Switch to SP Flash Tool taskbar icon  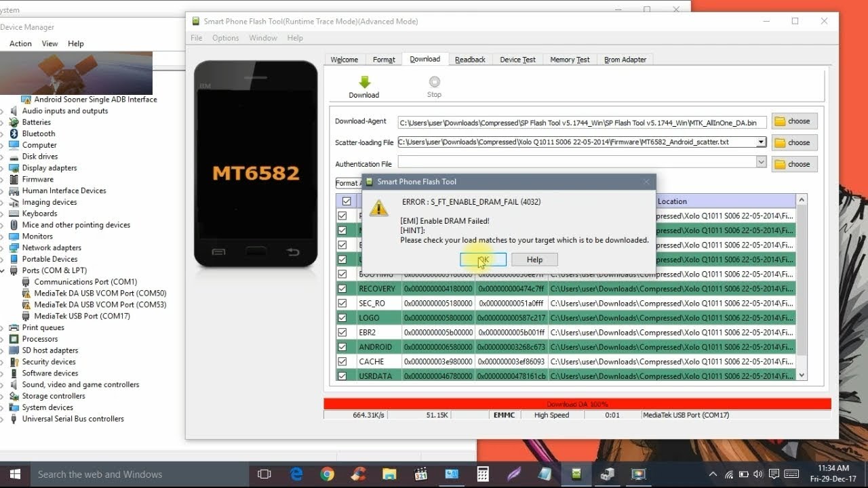576,474
